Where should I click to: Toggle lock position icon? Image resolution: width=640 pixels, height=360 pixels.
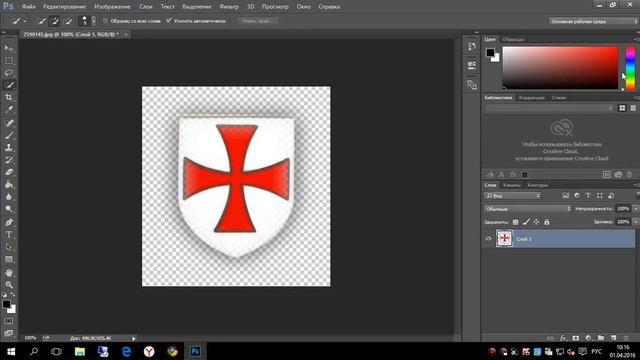536,222
